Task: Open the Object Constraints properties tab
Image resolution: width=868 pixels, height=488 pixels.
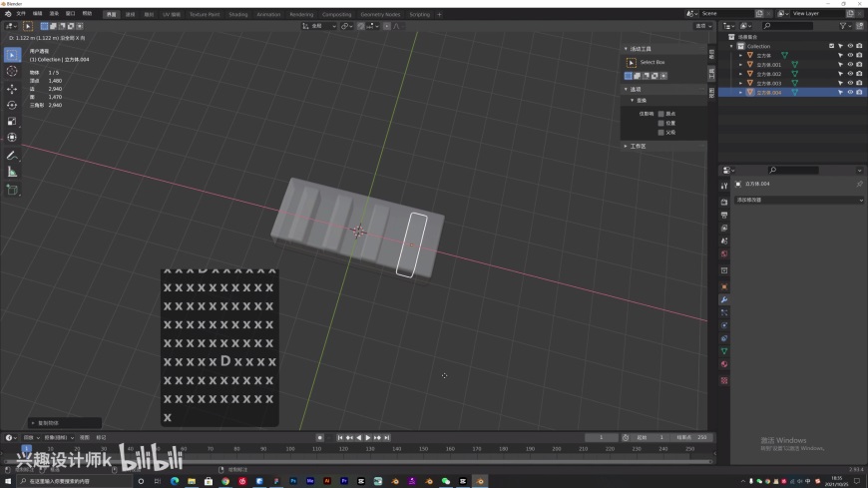Action: tap(724, 338)
